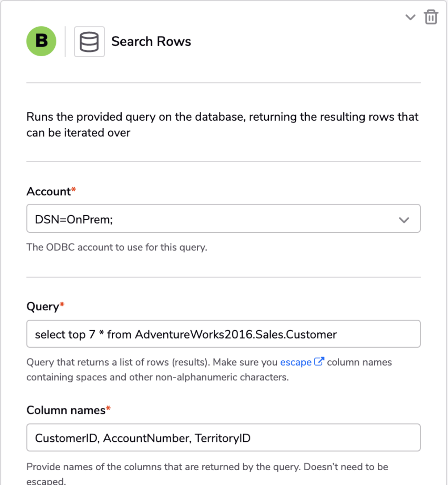Click the external link icon after escape
This screenshot has height=491, width=448.
coord(319,361)
